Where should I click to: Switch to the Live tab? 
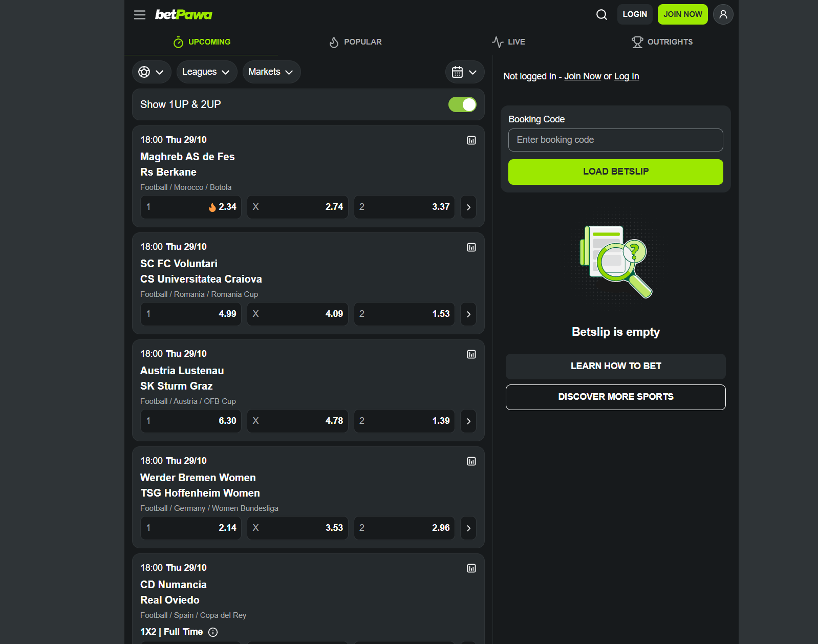(x=508, y=42)
